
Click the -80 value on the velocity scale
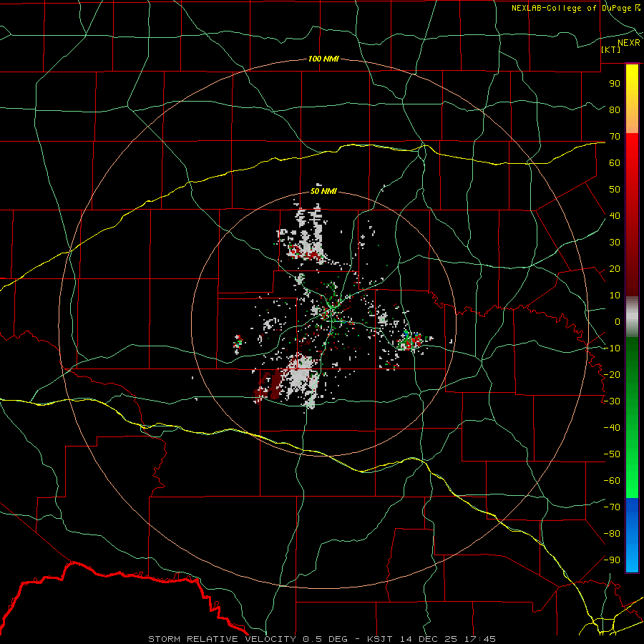pos(612,534)
